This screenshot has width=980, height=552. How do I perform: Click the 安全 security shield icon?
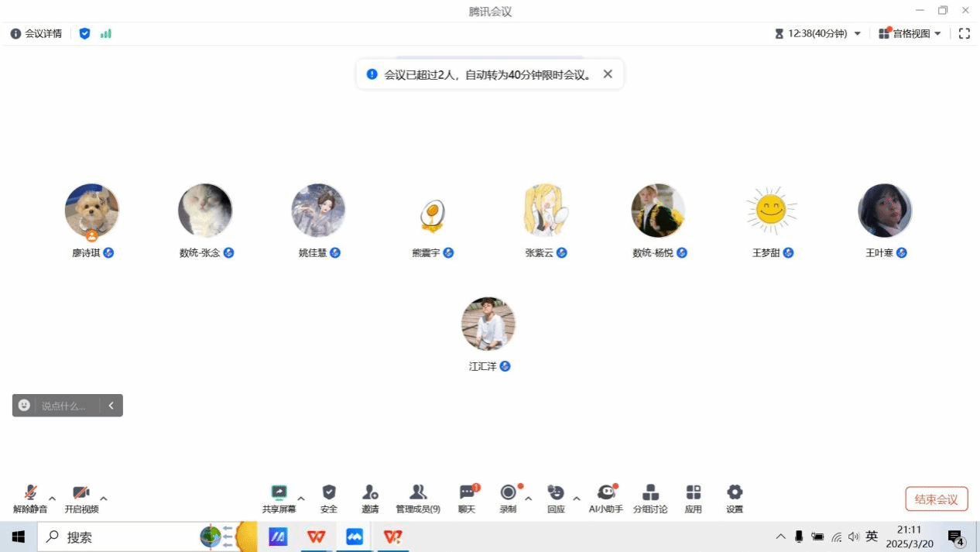click(329, 493)
